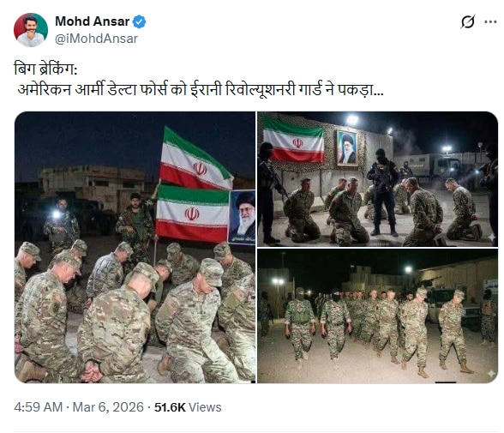
Task: Open the three-dot more options menu
Action: point(490,21)
